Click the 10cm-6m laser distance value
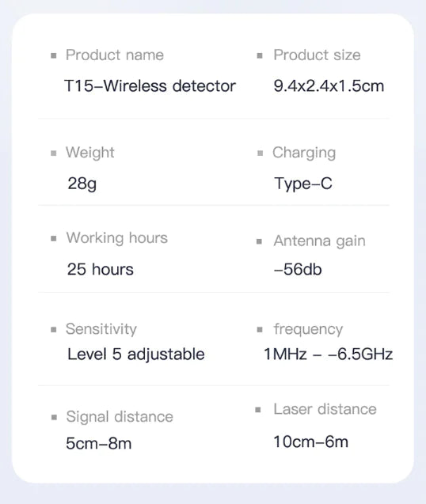Image resolution: width=426 pixels, height=504 pixels. 311,441
